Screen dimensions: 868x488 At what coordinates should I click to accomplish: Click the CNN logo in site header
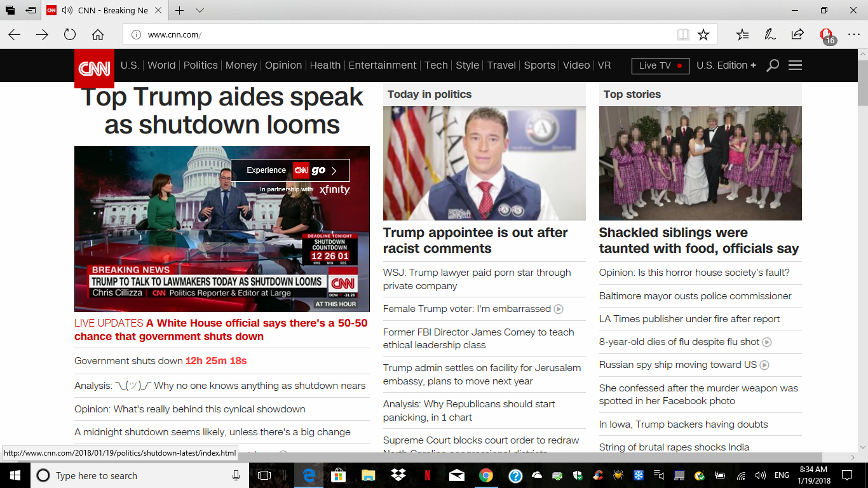[94, 69]
